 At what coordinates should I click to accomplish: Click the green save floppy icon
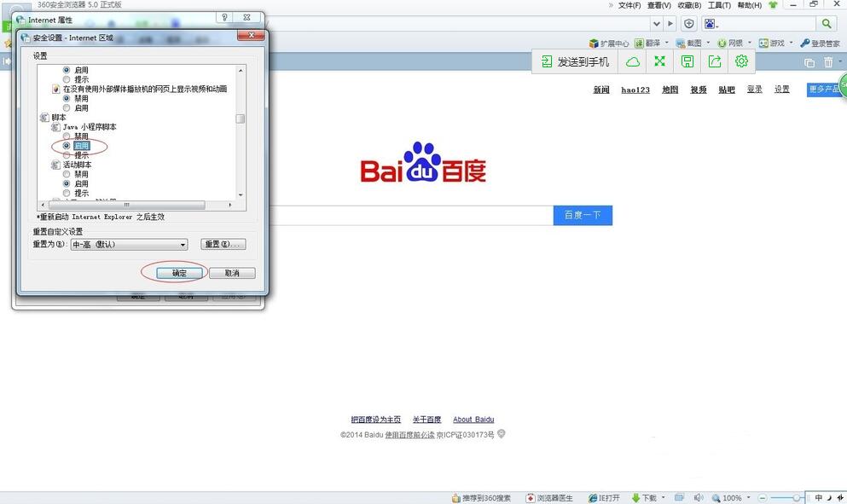(x=687, y=61)
